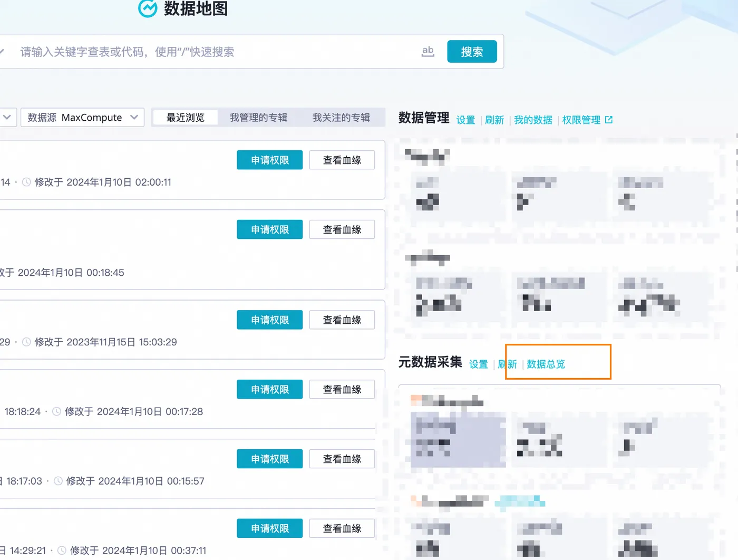738x560 pixels.
Task: Click the search keyword input field
Action: [216, 52]
